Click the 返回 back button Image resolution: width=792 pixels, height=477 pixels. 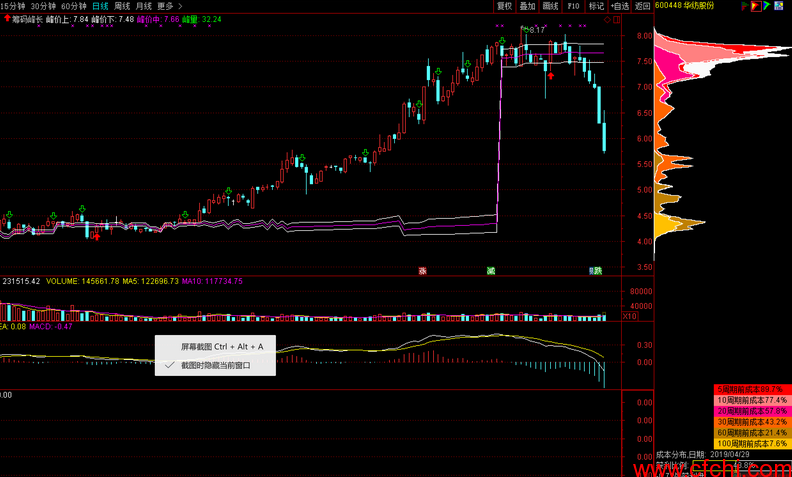(642, 6)
